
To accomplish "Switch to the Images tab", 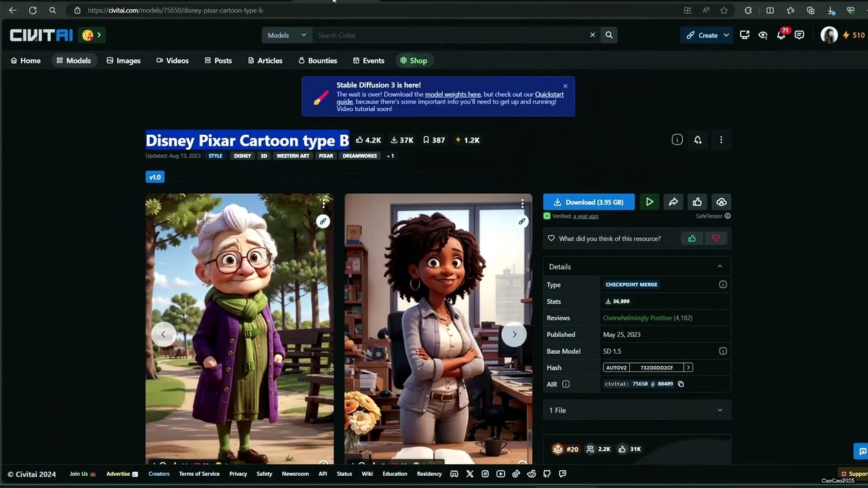I will coord(123,60).
